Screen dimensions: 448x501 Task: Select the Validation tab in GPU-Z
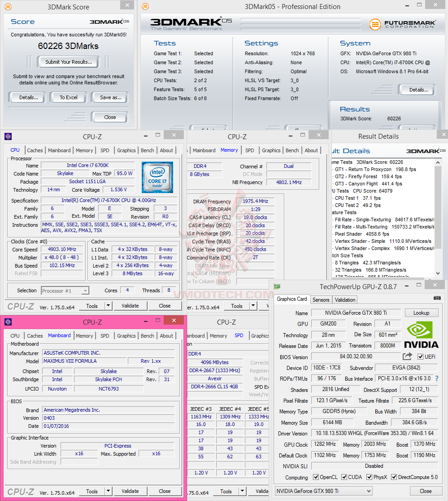point(345,300)
